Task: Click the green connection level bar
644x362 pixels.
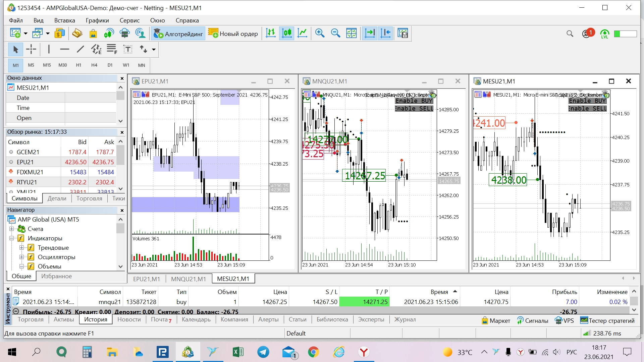Action: click(625, 34)
